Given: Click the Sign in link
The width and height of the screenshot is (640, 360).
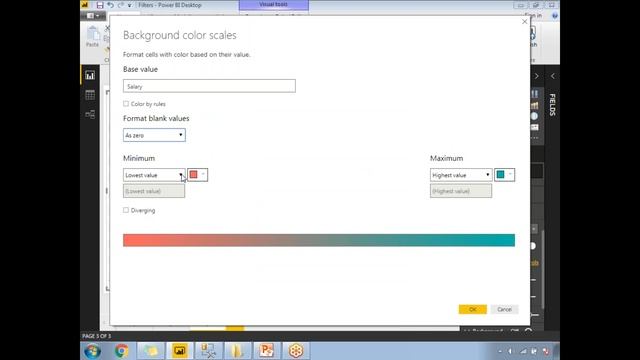Looking at the screenshot, I should pos(533,16).
